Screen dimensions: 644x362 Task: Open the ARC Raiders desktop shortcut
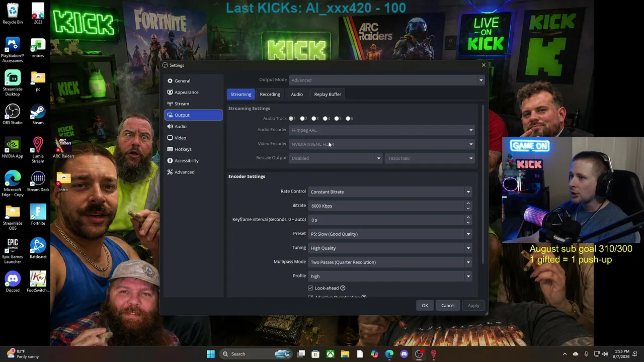click(63, 148)
